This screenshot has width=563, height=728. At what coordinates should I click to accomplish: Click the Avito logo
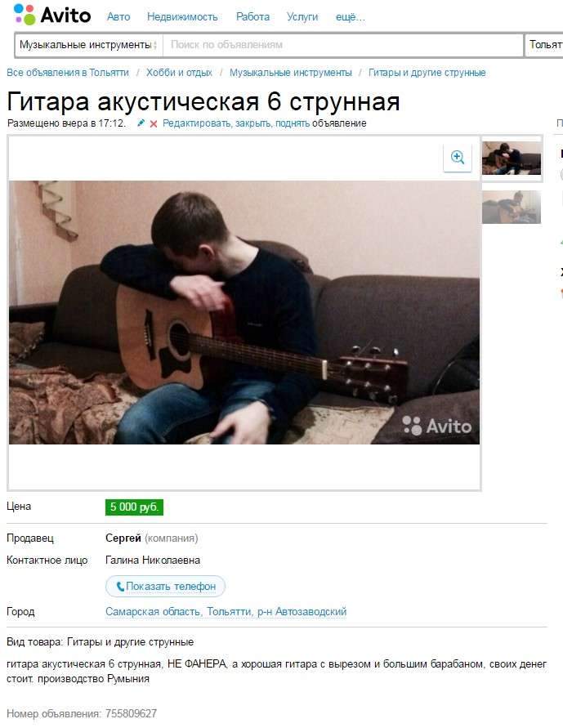pos(52,15)
